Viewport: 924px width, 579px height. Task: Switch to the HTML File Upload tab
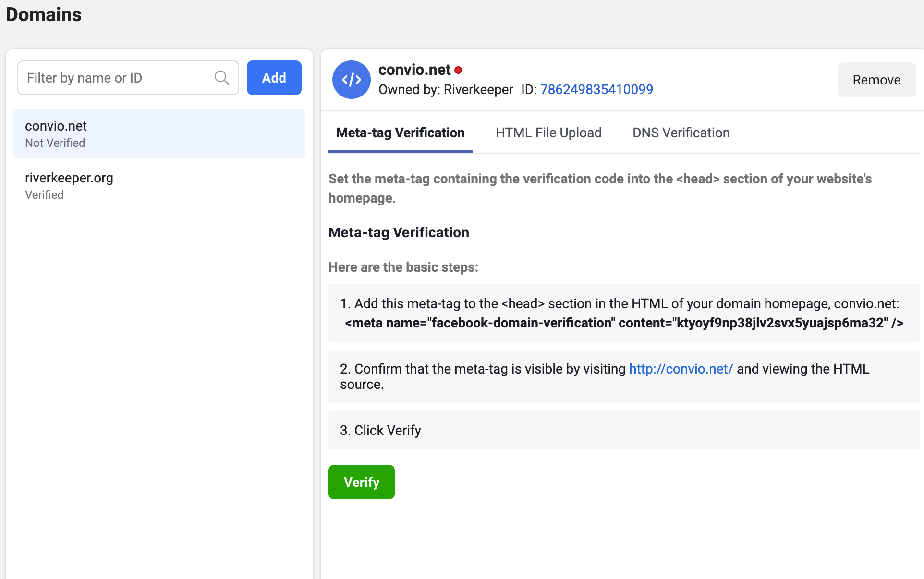pos(548,133)
